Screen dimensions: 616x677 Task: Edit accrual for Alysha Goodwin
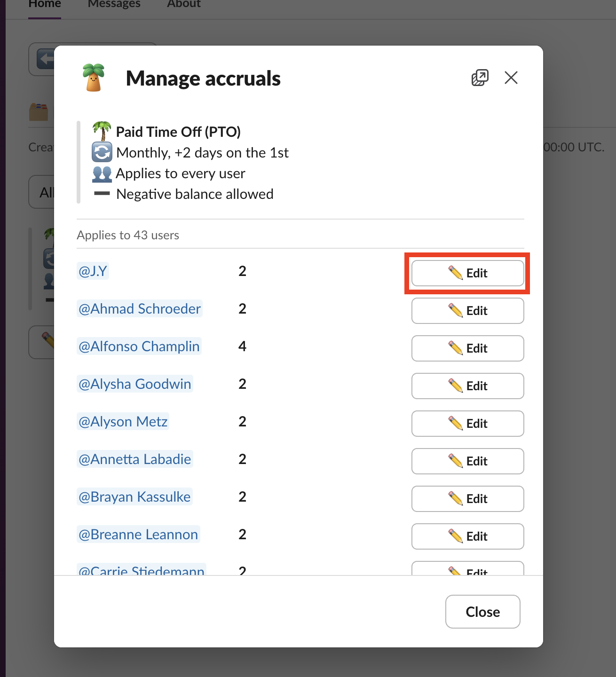click(x=467, y=386)
